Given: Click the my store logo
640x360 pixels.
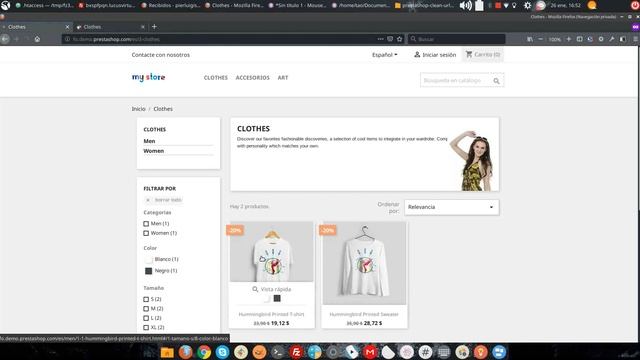Looking at the screenshot, I should pyautogui.click(x=149, y=77).
